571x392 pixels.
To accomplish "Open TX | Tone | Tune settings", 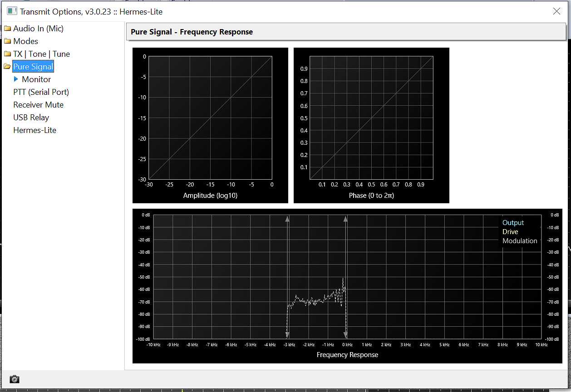I will pos(41,54).
